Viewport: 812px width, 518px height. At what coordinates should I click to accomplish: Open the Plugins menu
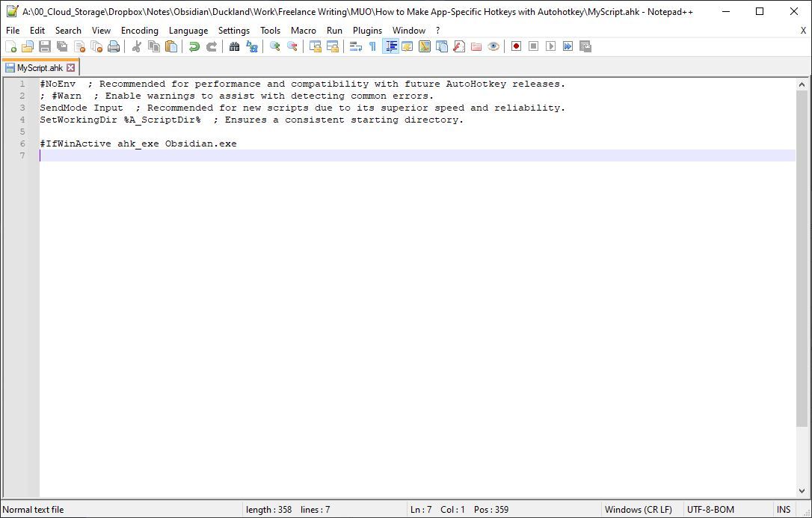(368, 31)
